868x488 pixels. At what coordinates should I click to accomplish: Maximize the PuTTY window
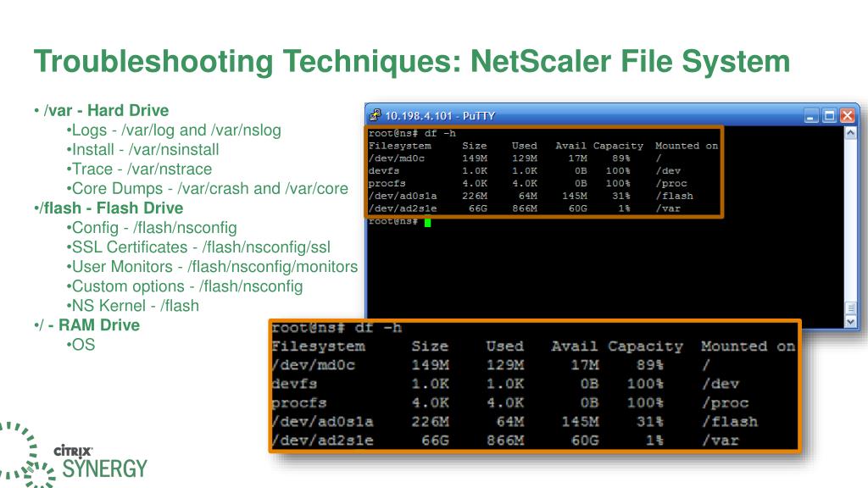coord(829,115)
